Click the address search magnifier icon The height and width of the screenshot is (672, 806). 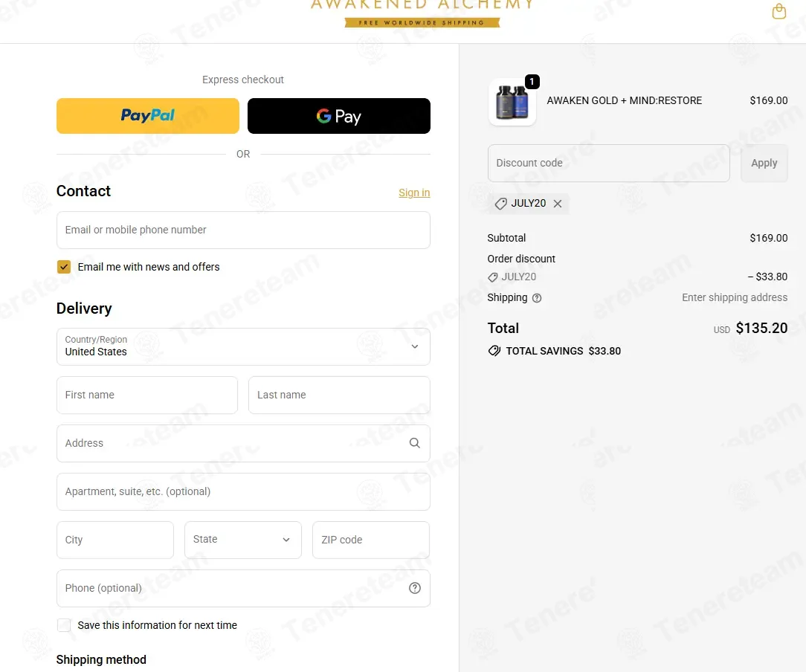pos(414,443)
